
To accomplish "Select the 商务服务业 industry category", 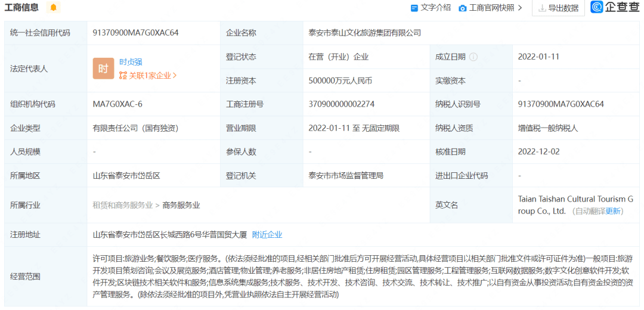I will (x=181, y=205).
